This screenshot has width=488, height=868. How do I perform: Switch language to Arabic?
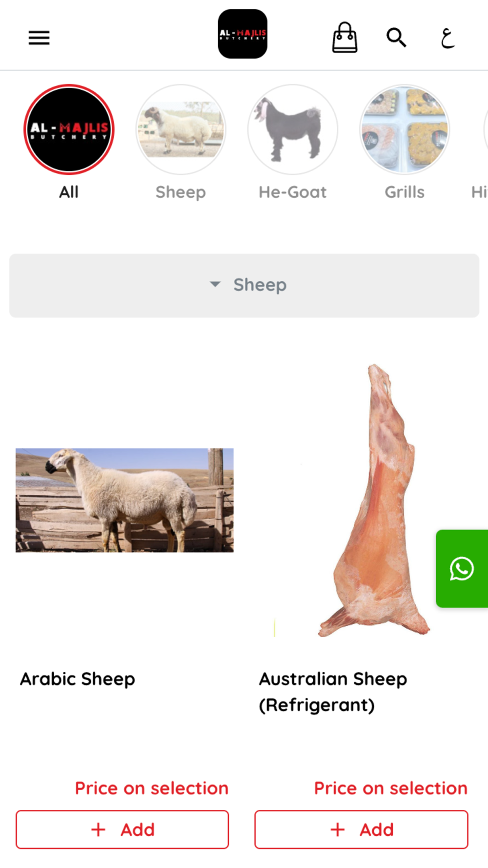point(447,38)
